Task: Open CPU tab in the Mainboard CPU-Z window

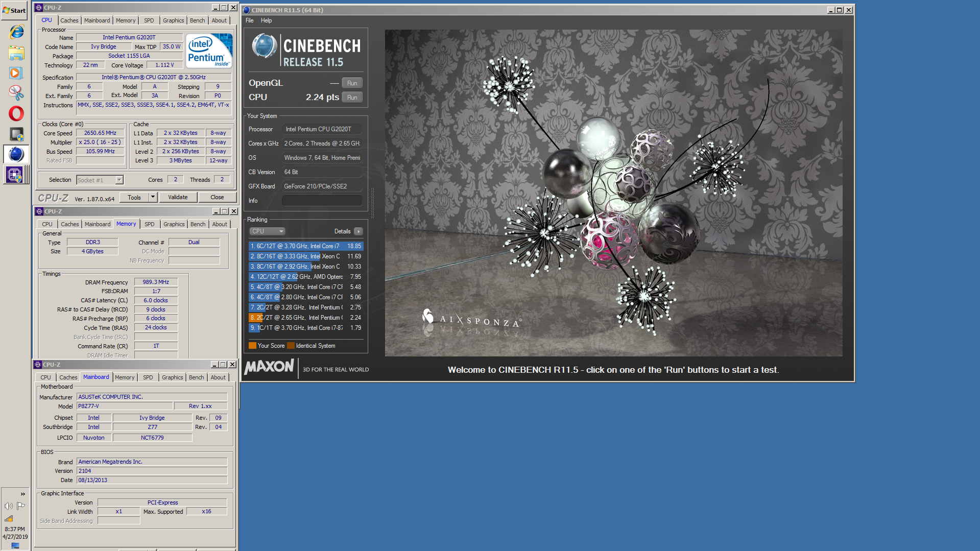Action: (x=45, y=377)
